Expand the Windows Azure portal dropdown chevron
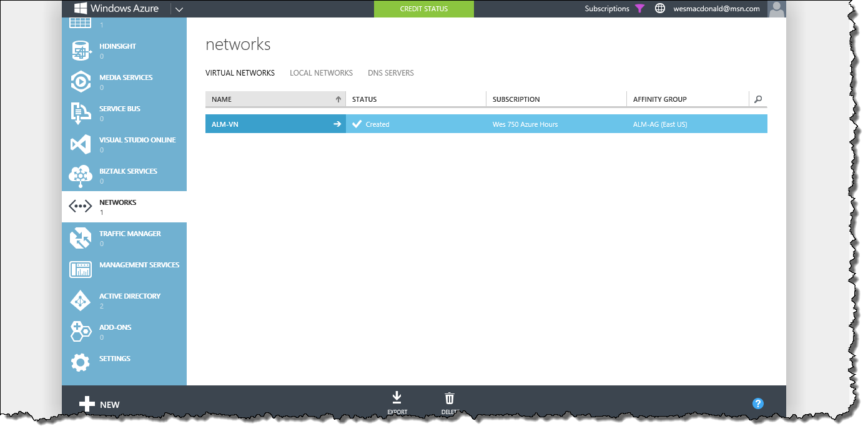868x431 pixels. point(178,9)
